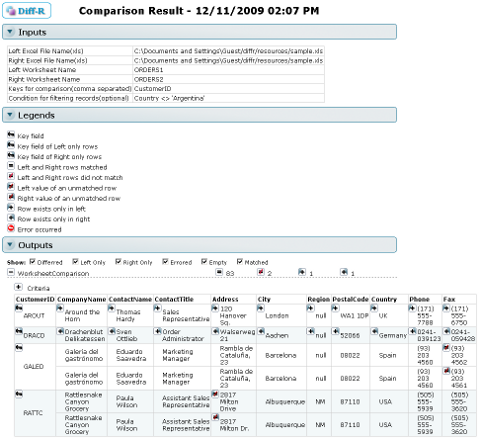Click the City column header

pyautogui.click(x=264, y=299)
